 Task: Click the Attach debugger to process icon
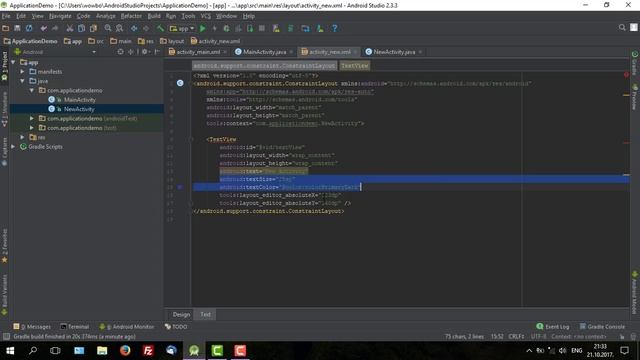[250, 28]
